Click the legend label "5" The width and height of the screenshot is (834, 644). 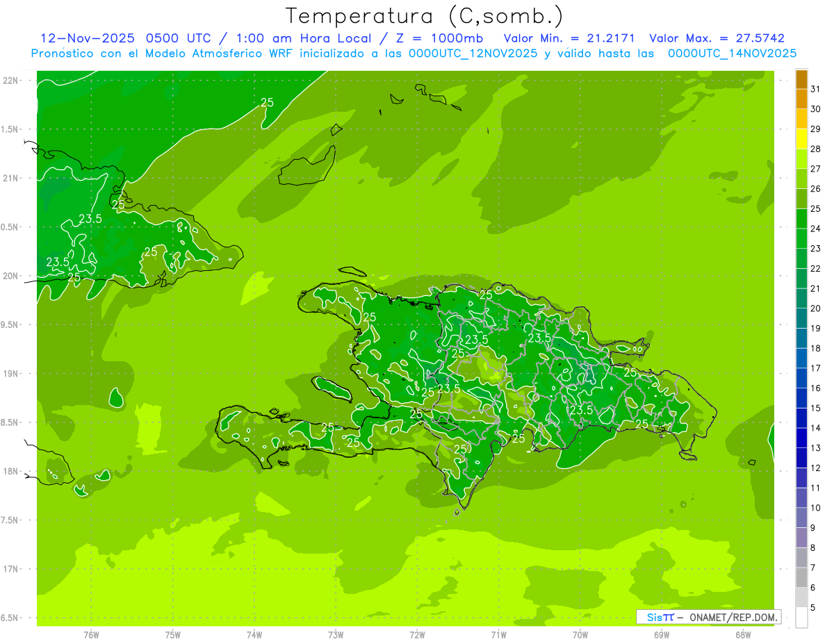click(812, 608)
